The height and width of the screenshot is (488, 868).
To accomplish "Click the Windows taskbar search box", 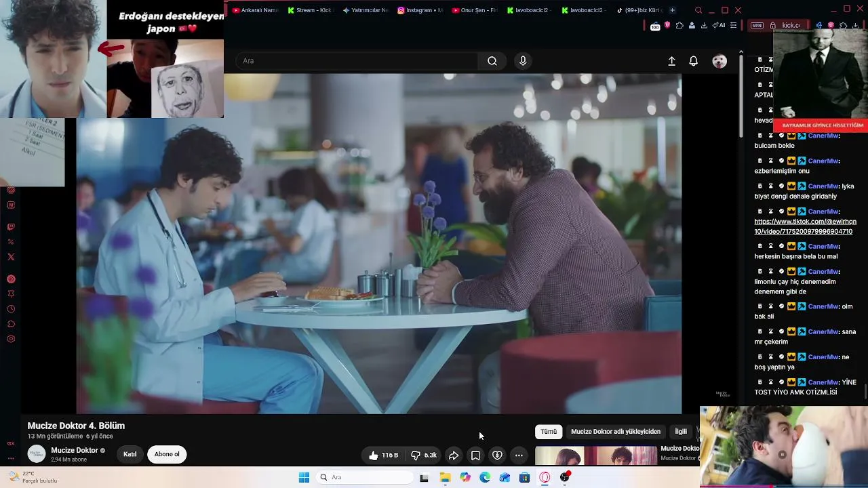I will coord(365,477).
